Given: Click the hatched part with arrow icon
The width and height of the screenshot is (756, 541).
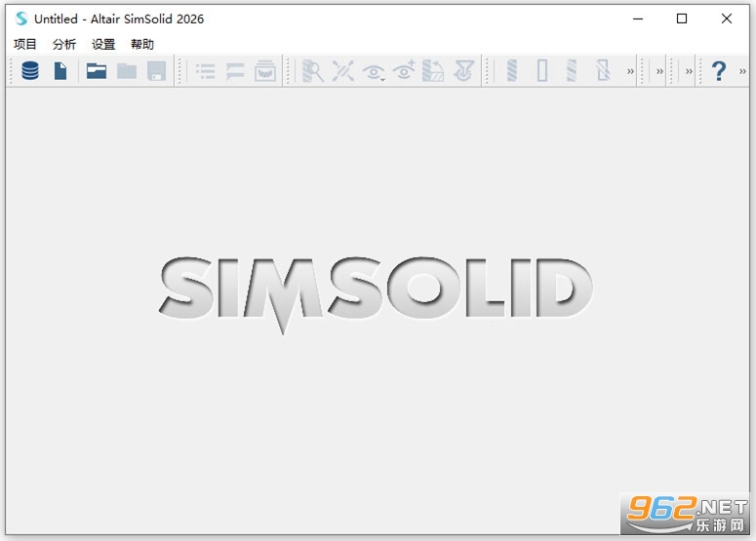Looking at the screenshot, I should [433, 71].
